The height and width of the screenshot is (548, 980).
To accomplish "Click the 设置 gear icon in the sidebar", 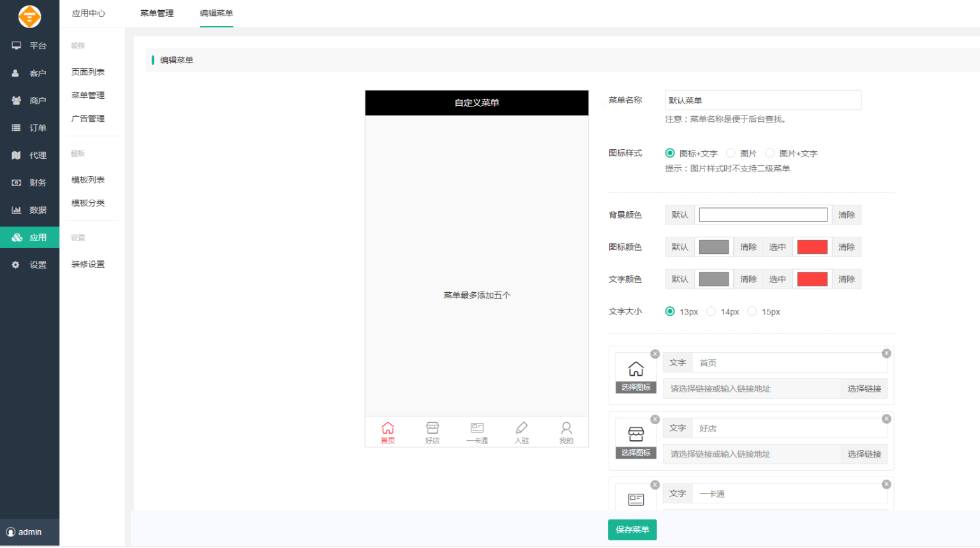I will [x=29, y=264].
